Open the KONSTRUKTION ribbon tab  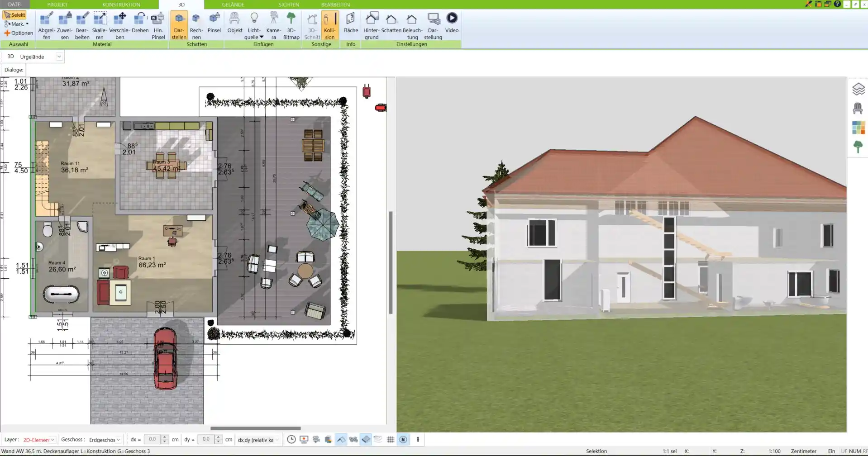click(x=121, y=5)
